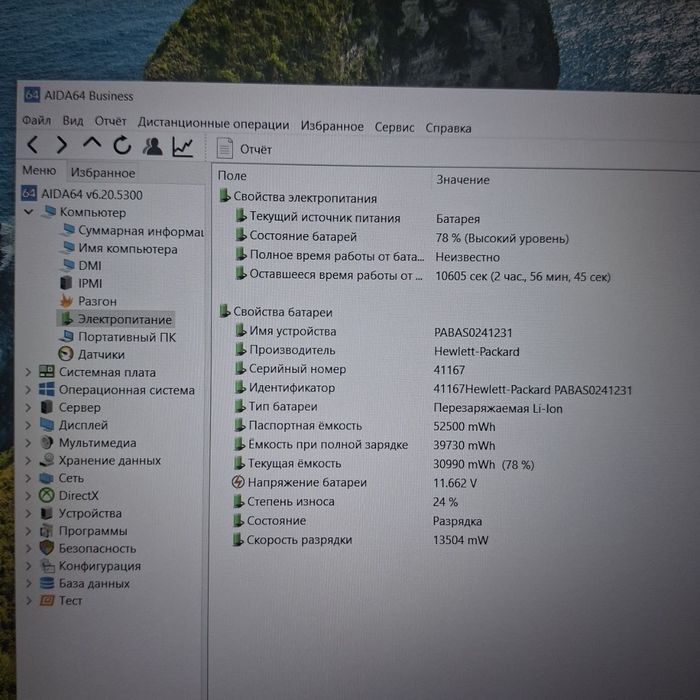Expand the Хранение данных node
700x700 pixels.
(x=28, y=460)
